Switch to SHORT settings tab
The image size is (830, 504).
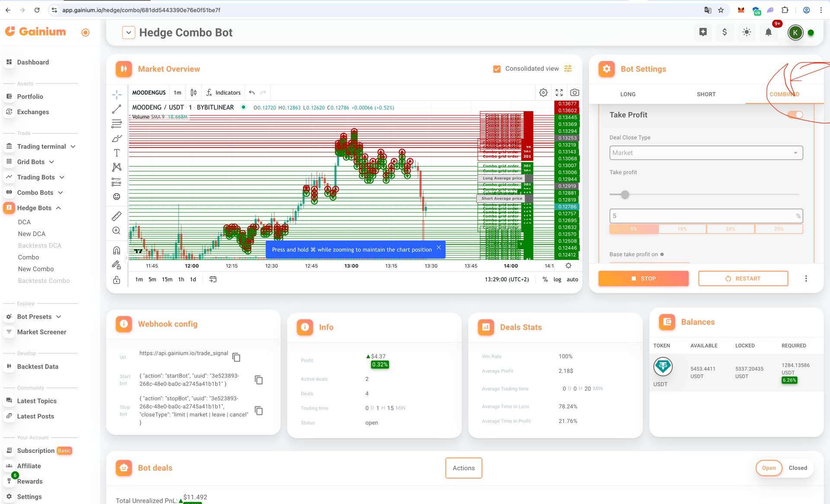pyautogui.click(x=706, y=94)
